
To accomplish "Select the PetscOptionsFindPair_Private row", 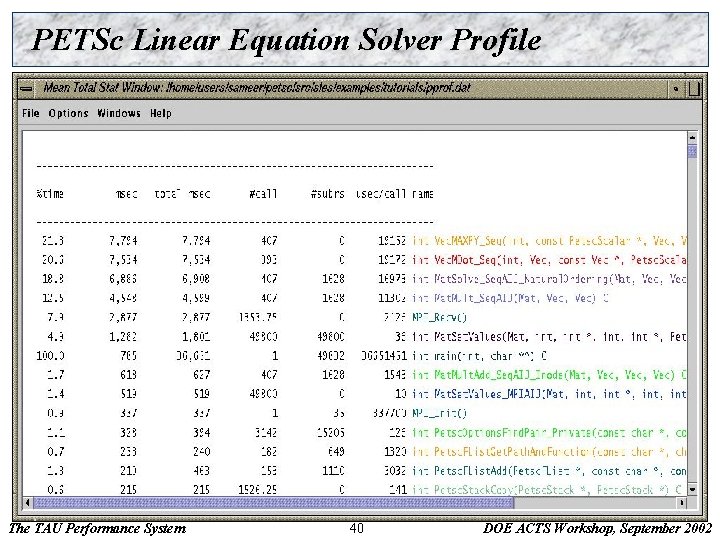I will coord(361,433).
